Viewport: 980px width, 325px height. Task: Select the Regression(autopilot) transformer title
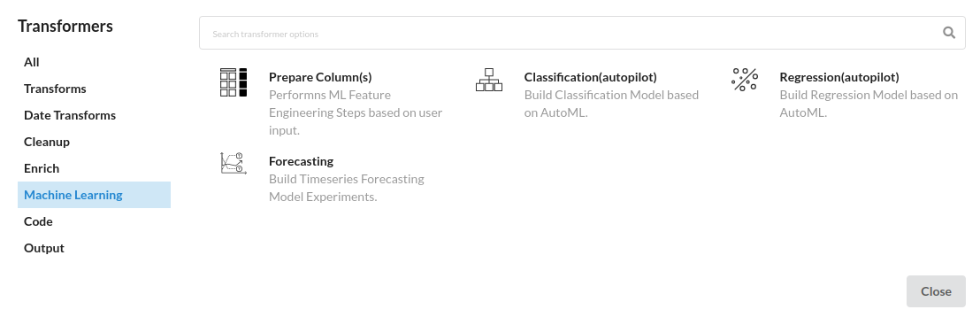tap(839, 77)
